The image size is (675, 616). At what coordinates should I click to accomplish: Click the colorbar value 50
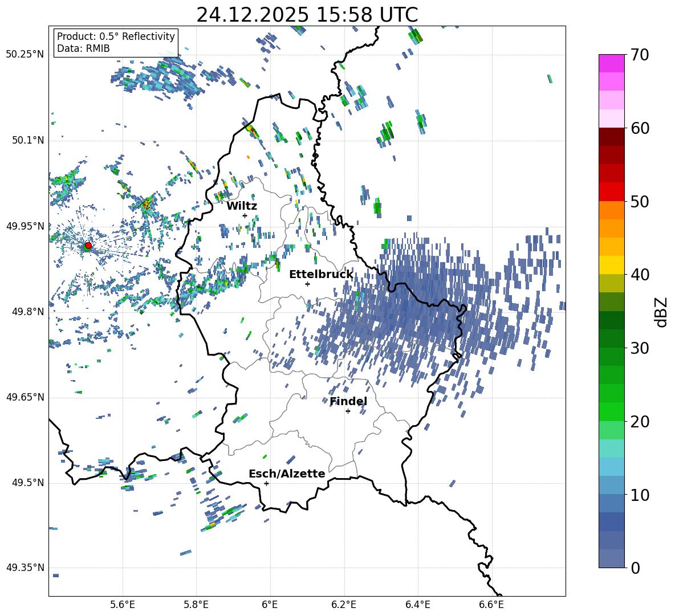640,201
